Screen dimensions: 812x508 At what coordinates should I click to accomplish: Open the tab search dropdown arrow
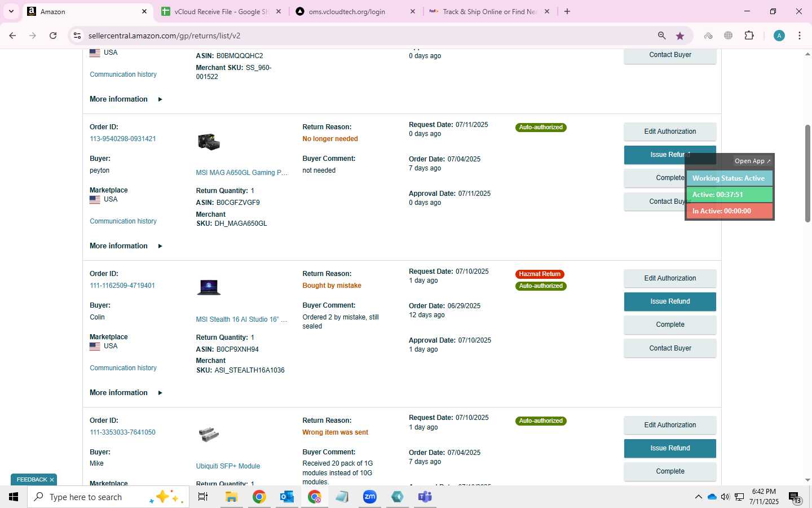(11, 11)
